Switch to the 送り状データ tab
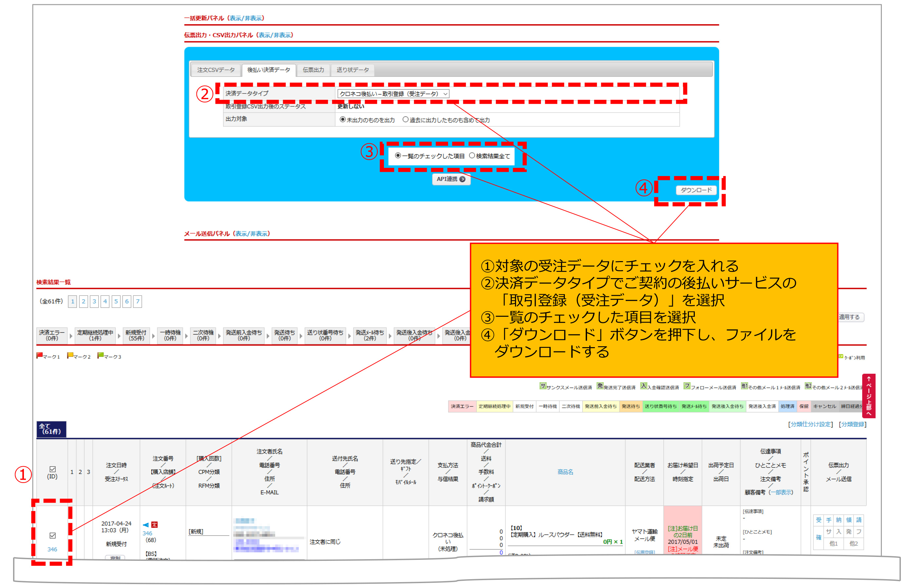 [x=352, y=70]
